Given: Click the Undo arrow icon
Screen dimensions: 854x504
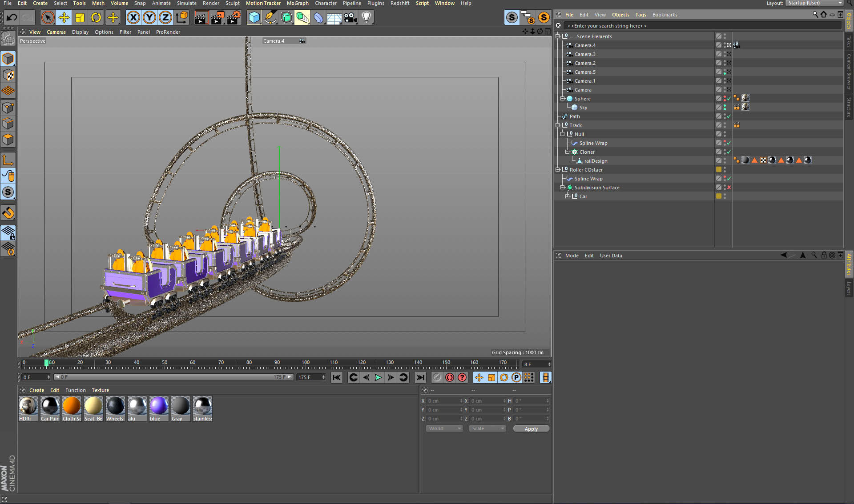Looking at the screenshot, I should click(x=12, y=18).
